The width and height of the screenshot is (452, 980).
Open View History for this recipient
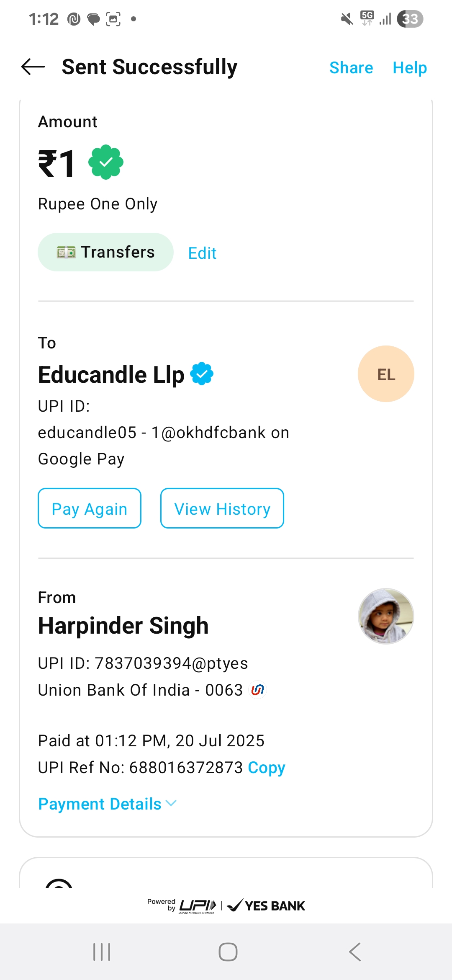pos(222,508)
